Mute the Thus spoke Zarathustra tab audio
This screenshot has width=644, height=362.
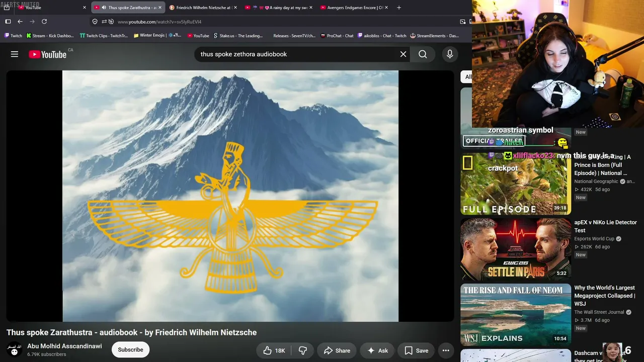pos(104,8)
